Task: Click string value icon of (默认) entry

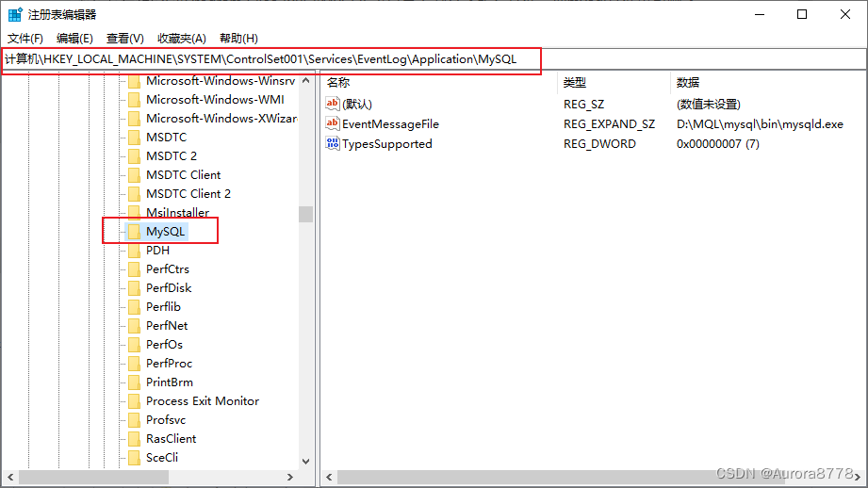Action: (x=332, y=104)
